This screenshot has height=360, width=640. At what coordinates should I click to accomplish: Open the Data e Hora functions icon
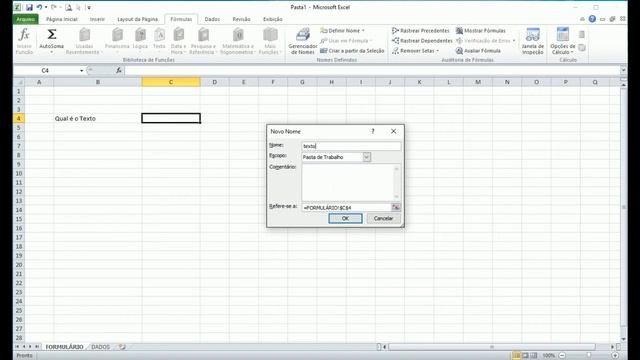178,35
